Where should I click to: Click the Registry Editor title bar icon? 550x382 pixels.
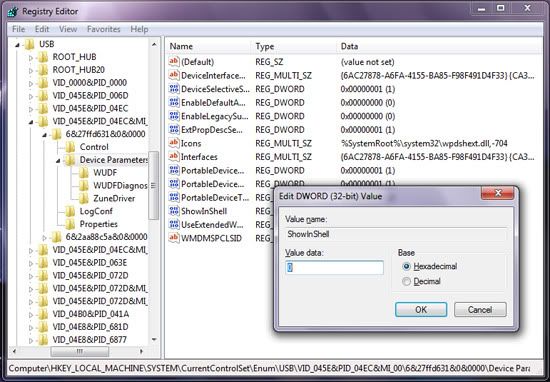pos(13,12)
